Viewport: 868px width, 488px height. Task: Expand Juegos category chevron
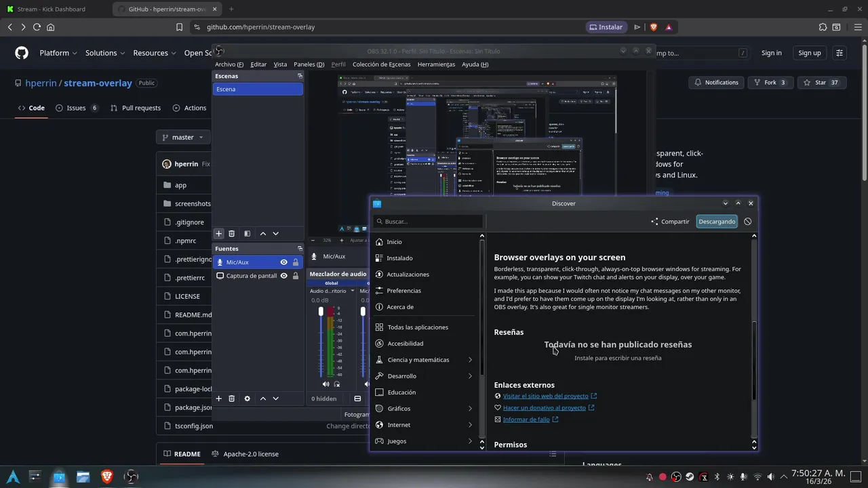[470, 441]
